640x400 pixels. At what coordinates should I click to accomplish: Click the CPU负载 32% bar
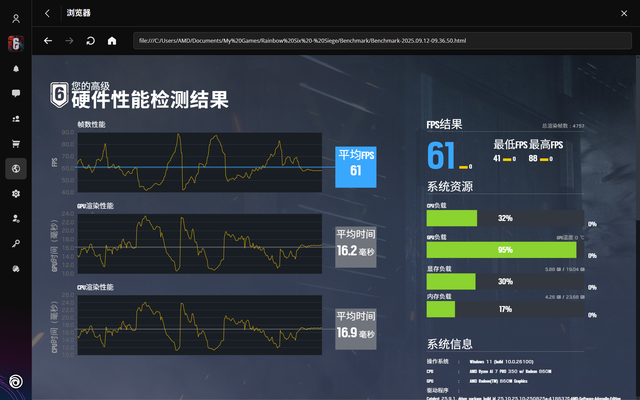505,218
